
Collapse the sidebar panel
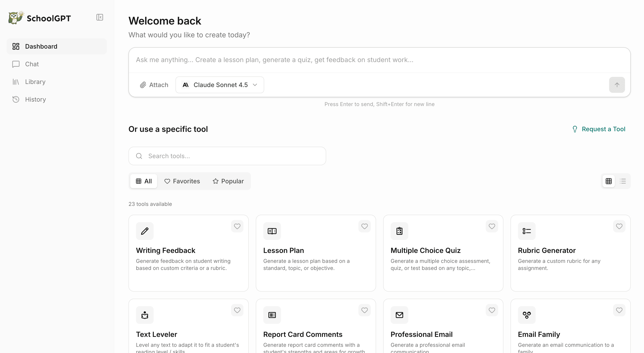100,17
